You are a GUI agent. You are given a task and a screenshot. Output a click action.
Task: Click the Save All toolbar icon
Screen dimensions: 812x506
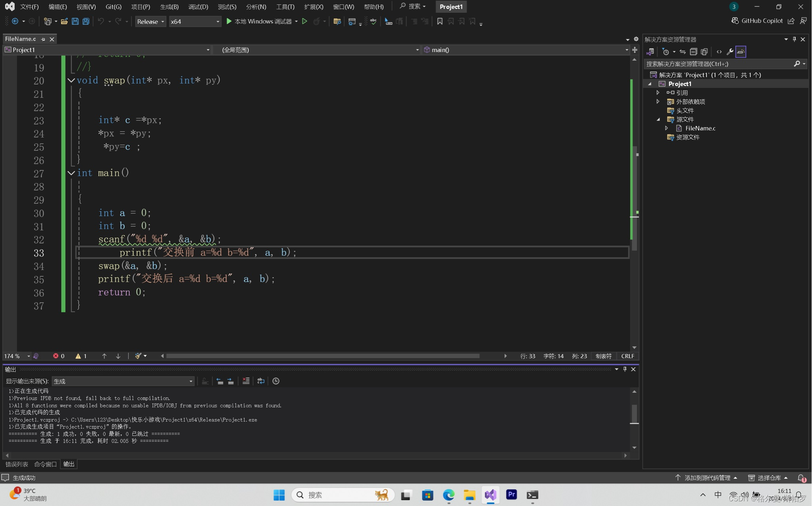coord(86,21)
